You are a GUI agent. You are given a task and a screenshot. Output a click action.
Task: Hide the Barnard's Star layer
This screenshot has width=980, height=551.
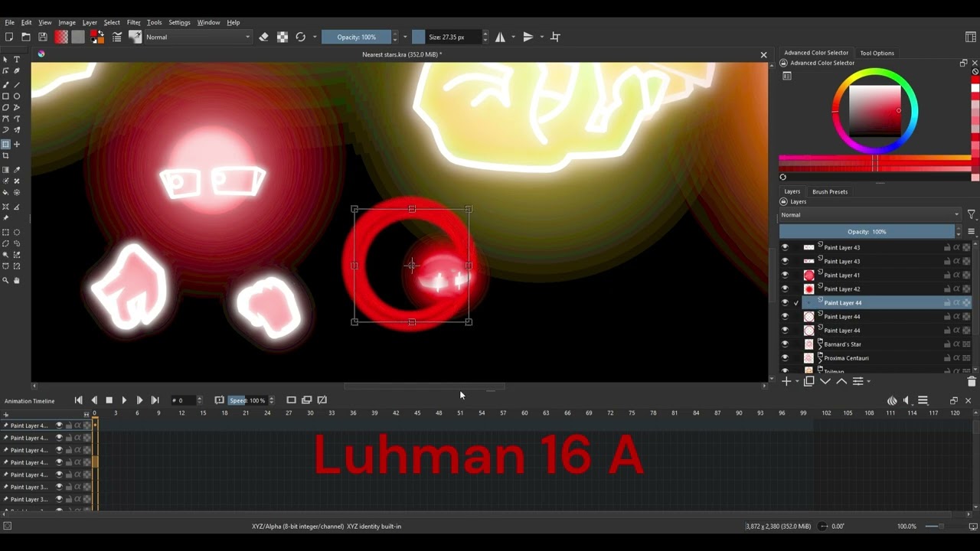coord(785,344)
